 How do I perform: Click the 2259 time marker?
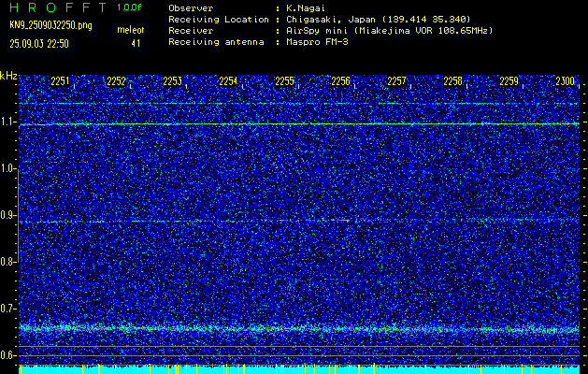pyautogui.click(x=509, y=81)
